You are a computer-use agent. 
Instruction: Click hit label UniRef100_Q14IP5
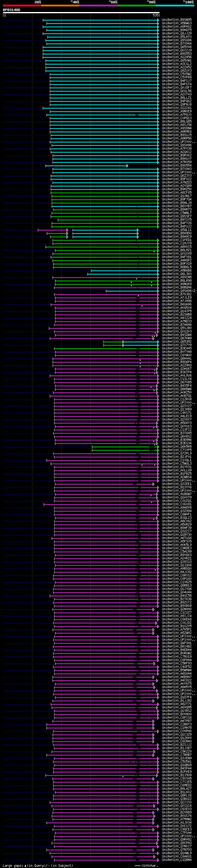tap(177, 311)
